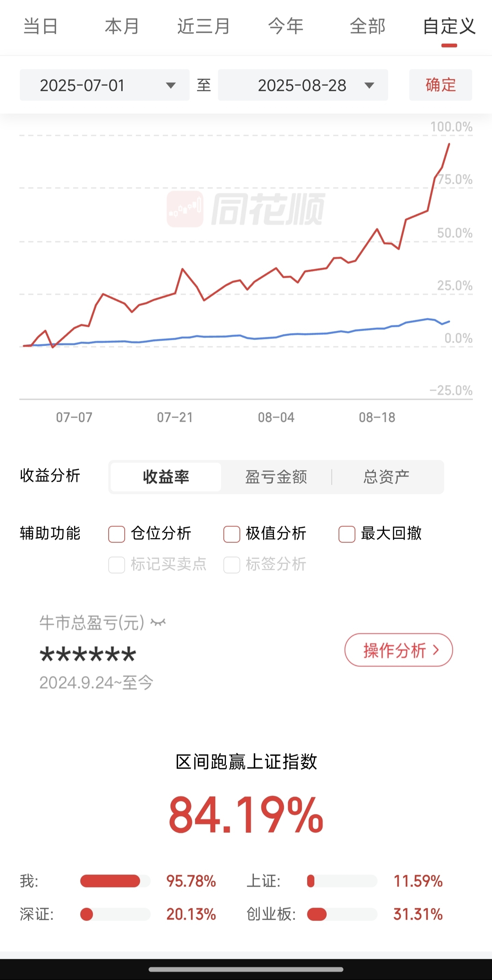Tap the red yield line peak
492x980 pixels.
449,144
